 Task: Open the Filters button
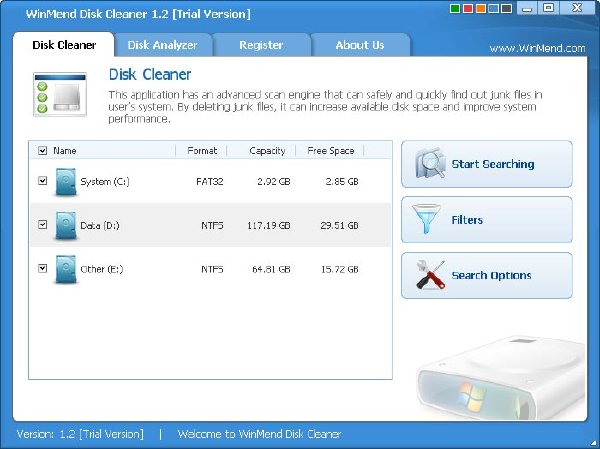[487, 220]
